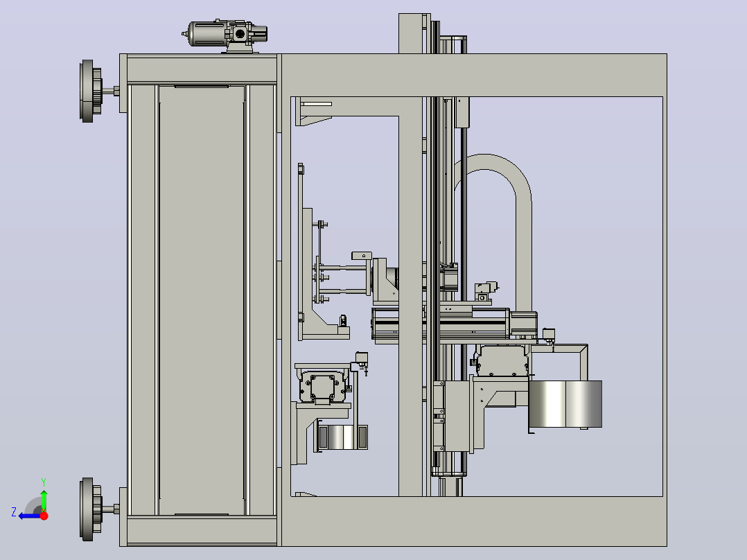Click the green Y axis arrow of triad
The image size is (747, 560).
coord(44,500)
